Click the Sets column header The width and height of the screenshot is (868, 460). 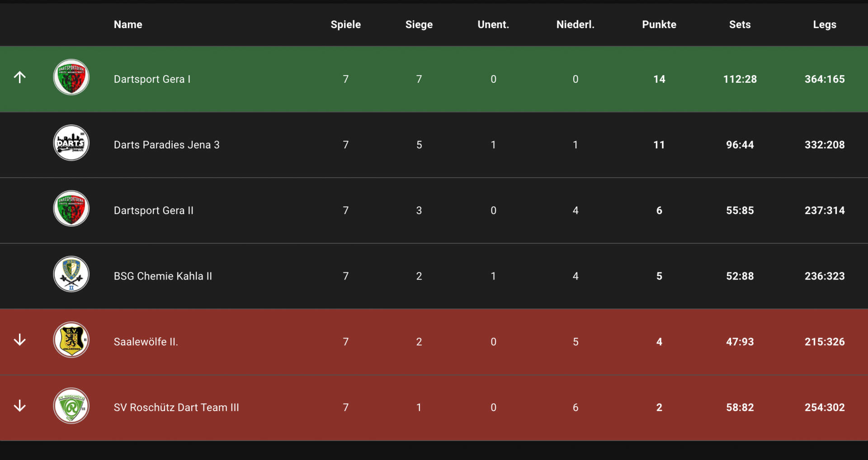click(740, 24)
